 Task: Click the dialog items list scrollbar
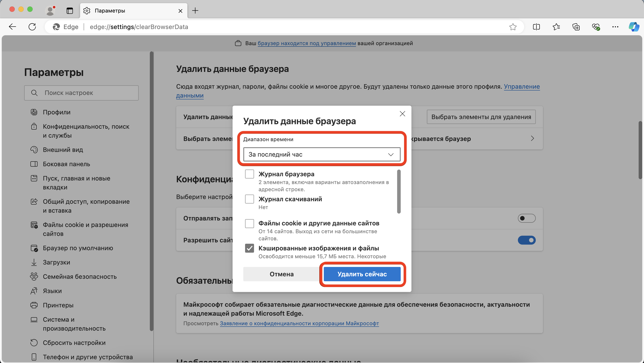399,191
